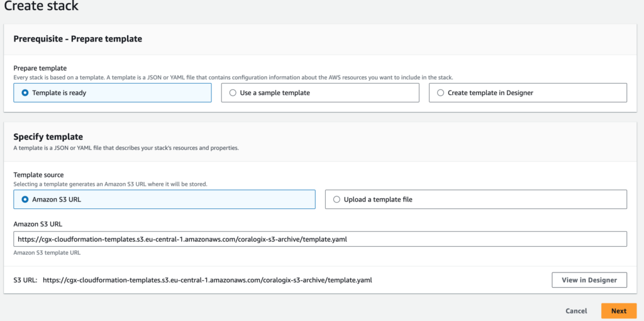Click the "Amazon S3 template URL" hint text
This screenshot has width=644, height=321.
pos(47,253)
